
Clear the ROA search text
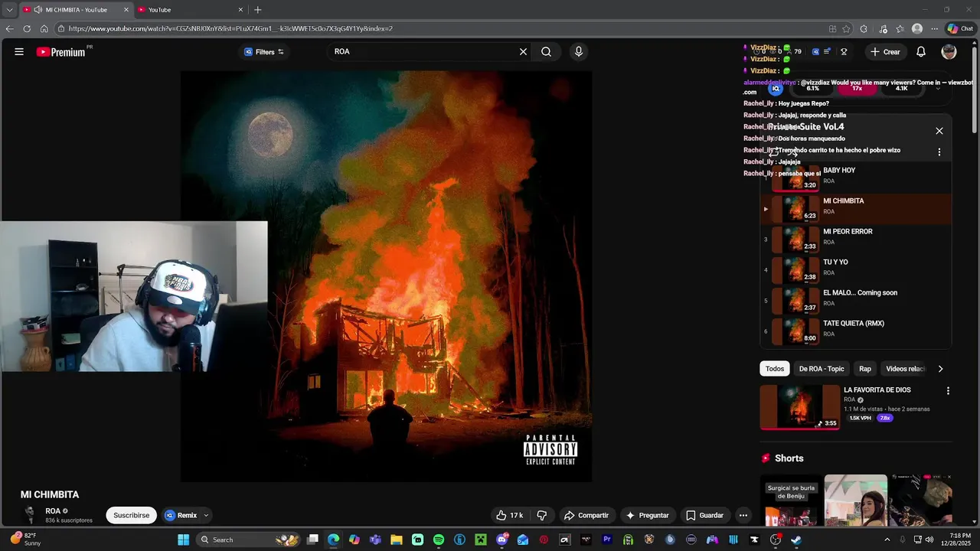pos(523,52)
